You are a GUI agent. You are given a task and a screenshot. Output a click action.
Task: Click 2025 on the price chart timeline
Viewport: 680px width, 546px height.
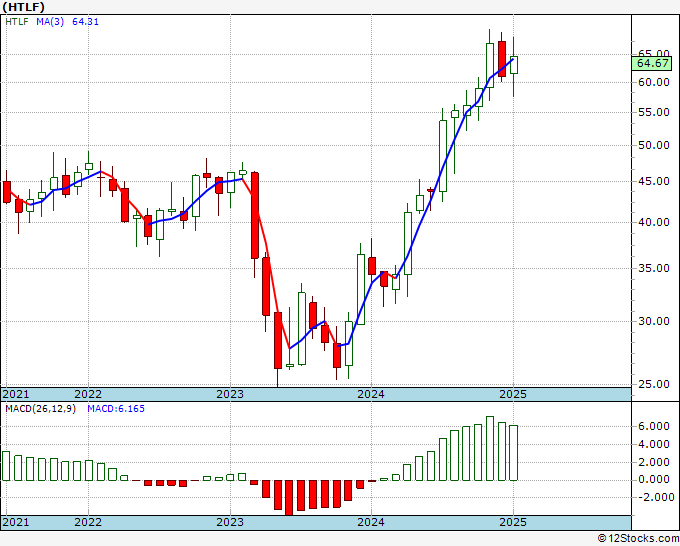pos(513,394)
